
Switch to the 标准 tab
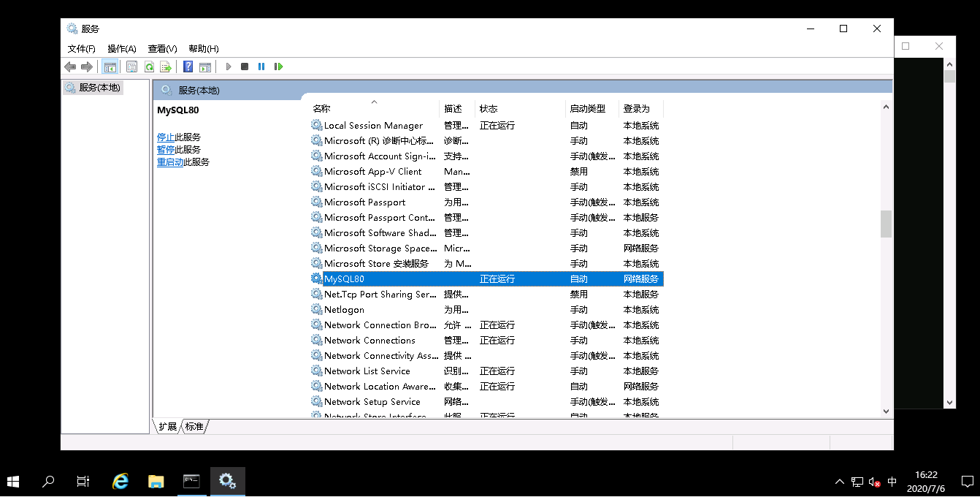coord(194,426)
